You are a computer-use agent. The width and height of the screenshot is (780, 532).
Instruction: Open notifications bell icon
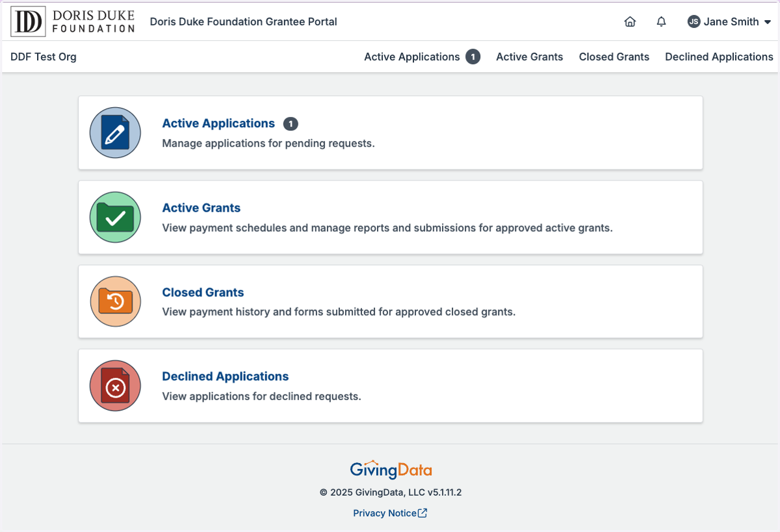click(662, 21)
